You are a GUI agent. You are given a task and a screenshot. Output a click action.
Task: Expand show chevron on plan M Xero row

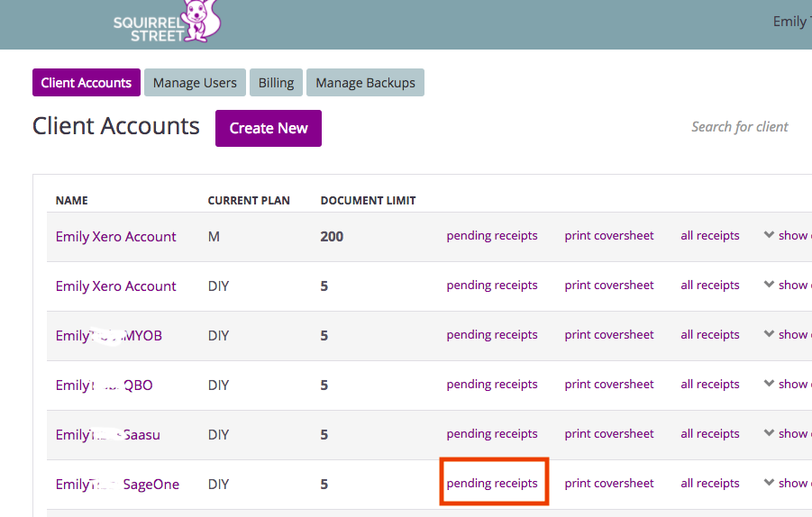(x=769, y=235)
